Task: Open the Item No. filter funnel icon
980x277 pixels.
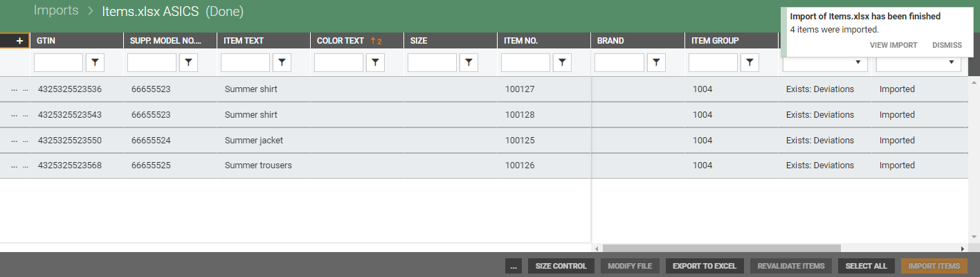Action: [x=562, y=63]
